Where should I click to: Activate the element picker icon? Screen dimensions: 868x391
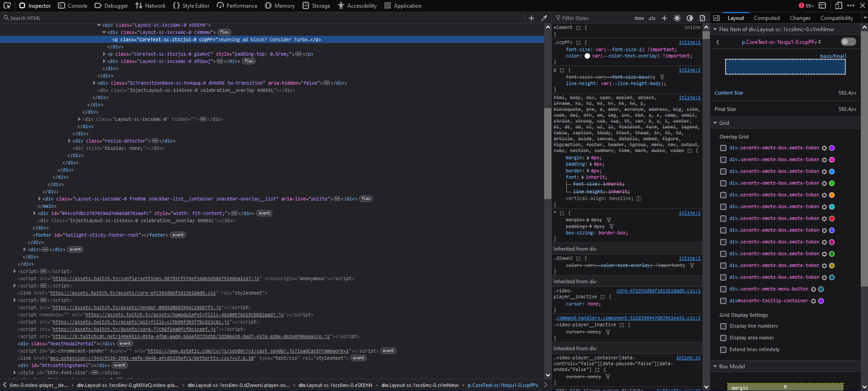coord(7,5)
